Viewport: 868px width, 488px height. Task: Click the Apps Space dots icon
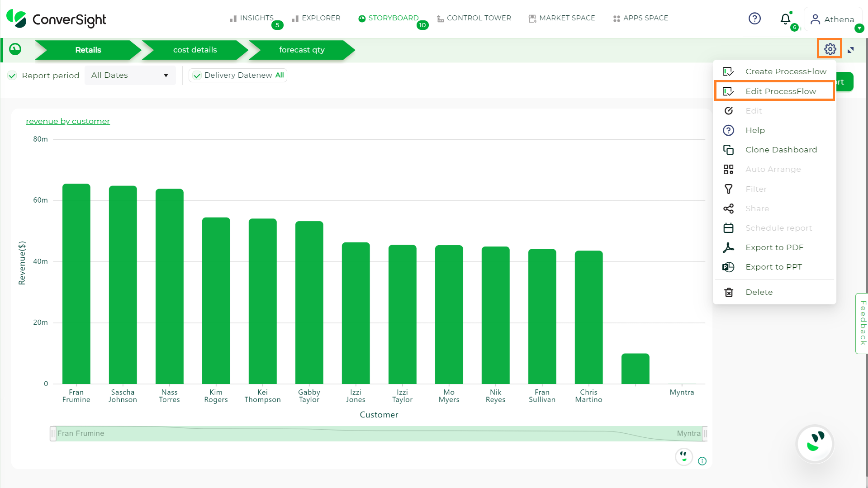coord(616,19)
